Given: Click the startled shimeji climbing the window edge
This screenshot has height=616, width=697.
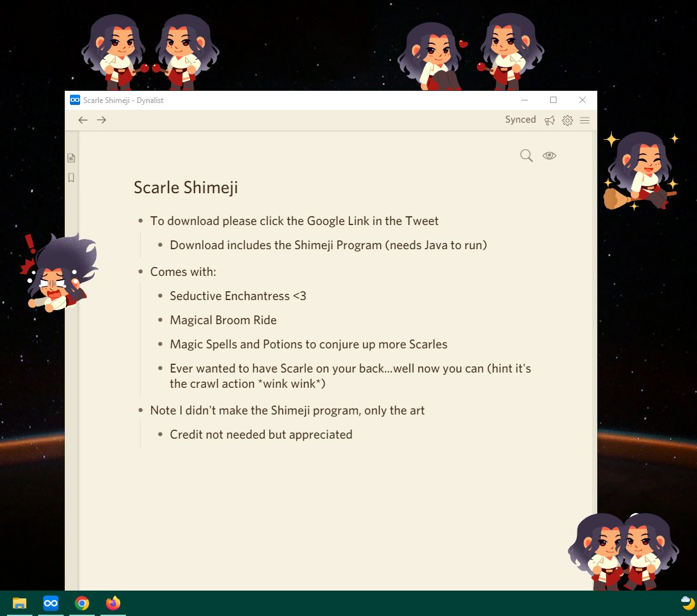Looking at the screenshot, I should pos(58,273).
